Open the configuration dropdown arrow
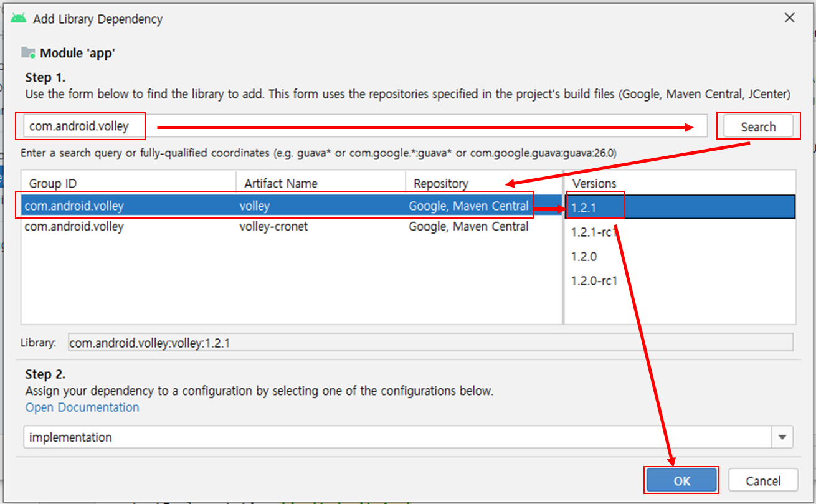The width and height of the screenshot is (816, 504). point(782,437)
